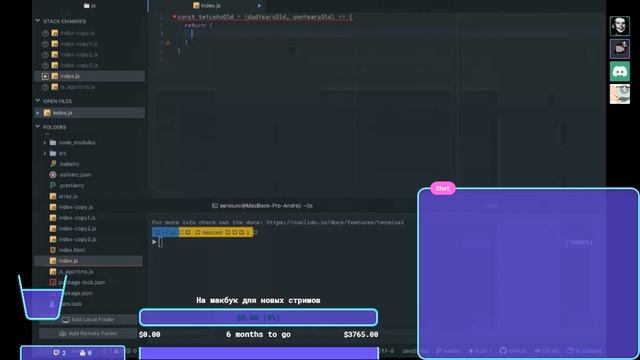The height and width of the screenshot is (360, 640).
Task: Open index-copy3.js in the folder tree
Action: click(x=77, y=240)
